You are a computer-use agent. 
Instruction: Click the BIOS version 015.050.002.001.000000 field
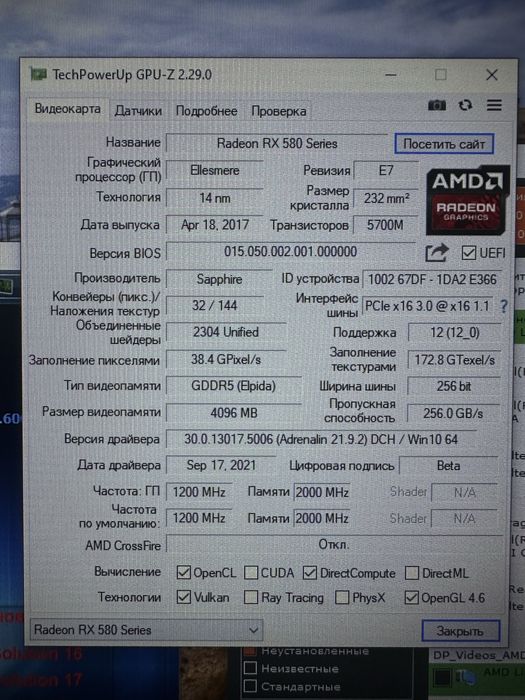(291, 252)
